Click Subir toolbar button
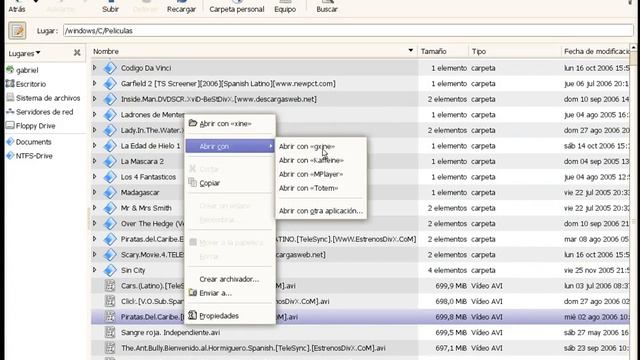Image resolution: width=640 pixels, height=360 pixels. (110, 7)
